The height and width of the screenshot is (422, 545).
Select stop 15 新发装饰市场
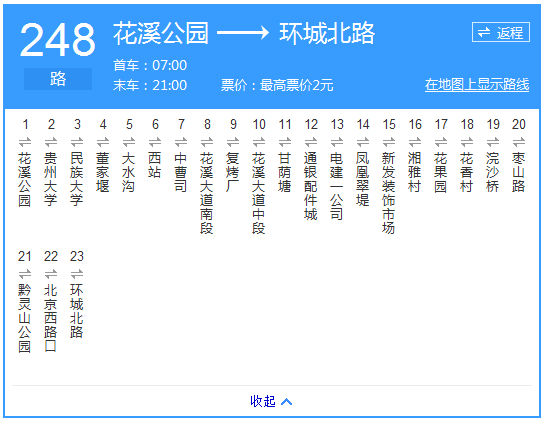point(389,193)
